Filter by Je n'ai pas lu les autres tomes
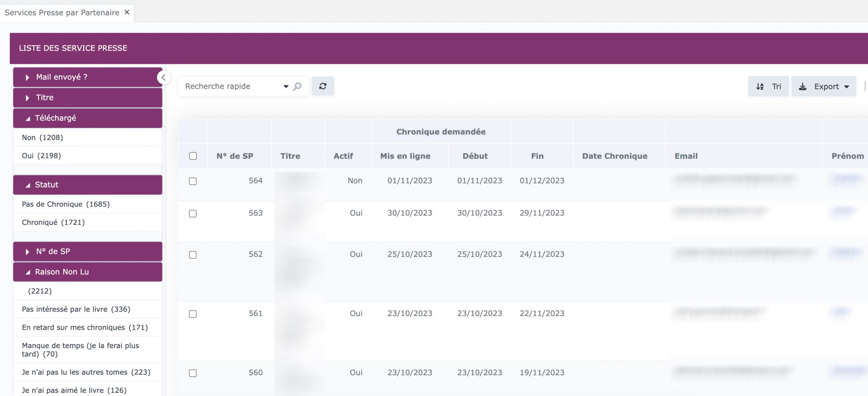Viewport: 868px width, 396px height. tap(88, 372)
